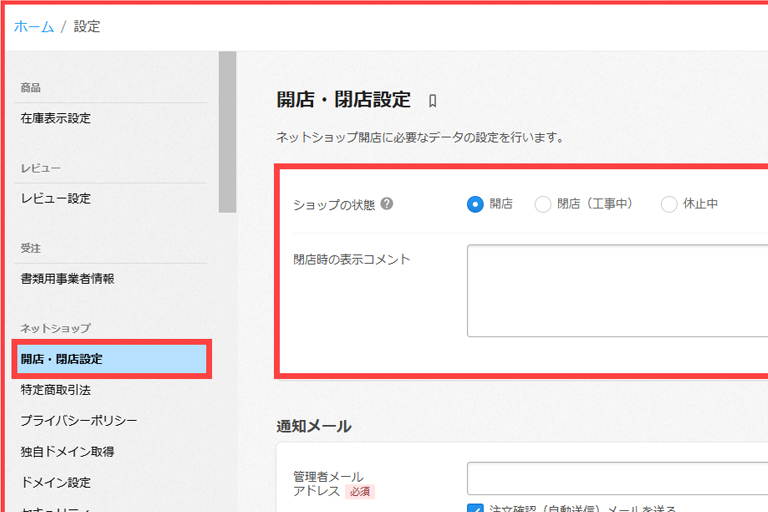Click the 商品 section label in sidebar
This screenshot has height=512, width=768.
(x=30, y=88)
